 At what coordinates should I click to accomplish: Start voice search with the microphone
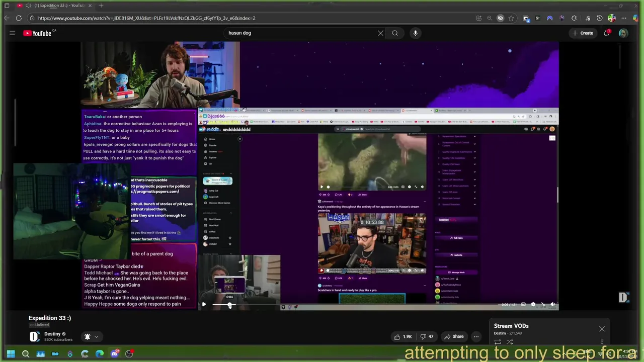point(415,33)
